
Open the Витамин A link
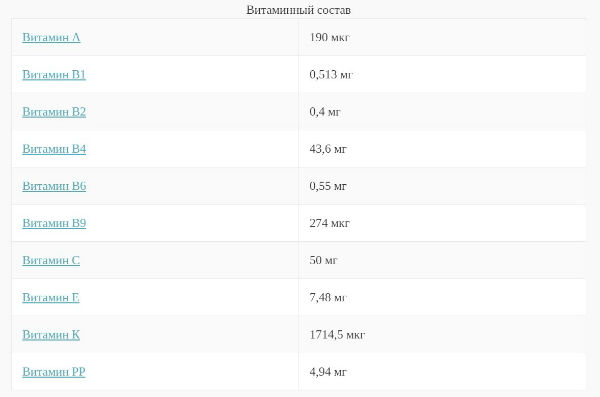[x=51, y=37]
